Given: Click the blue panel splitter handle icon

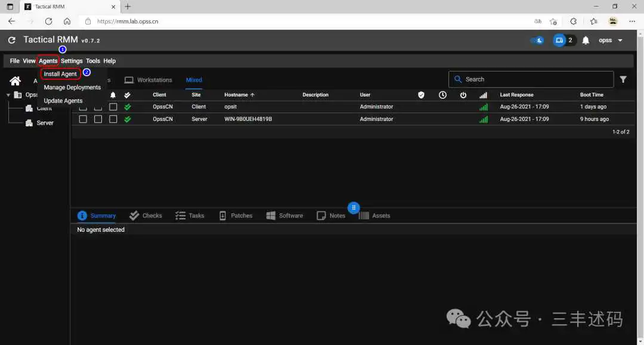Looking at the screenshot, I should [x=354, y=207].
